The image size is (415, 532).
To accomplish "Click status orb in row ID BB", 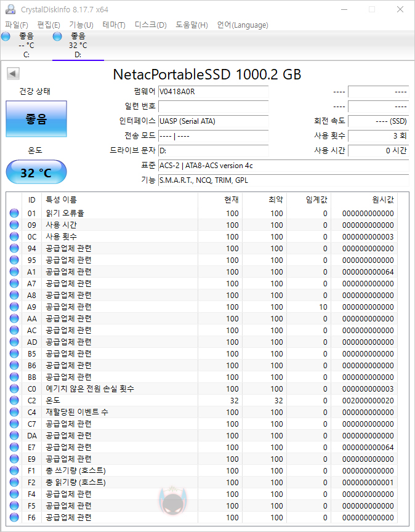I will point(14,377).
